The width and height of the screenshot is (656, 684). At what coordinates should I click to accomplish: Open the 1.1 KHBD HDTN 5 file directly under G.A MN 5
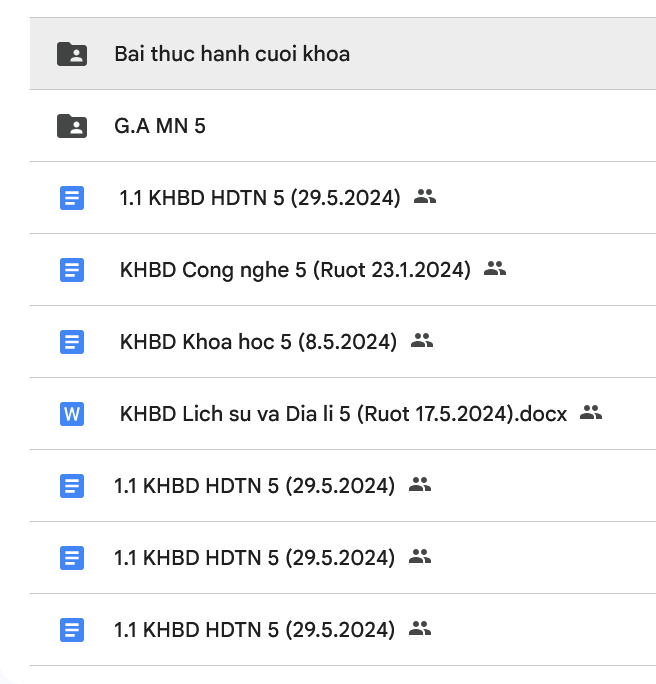260,198
